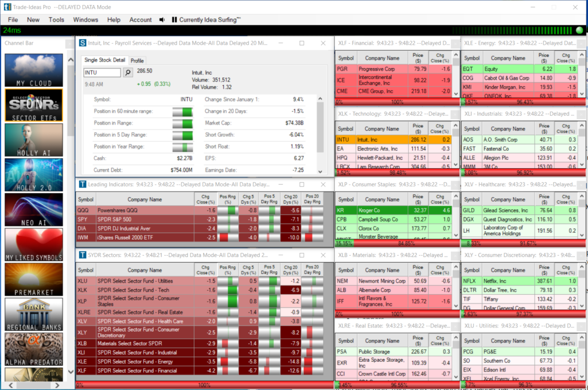Viewport: 588px width, 390px height.
Task: Click the down arrow of the stock detail scrollbar
Action: tap(320, 171)
